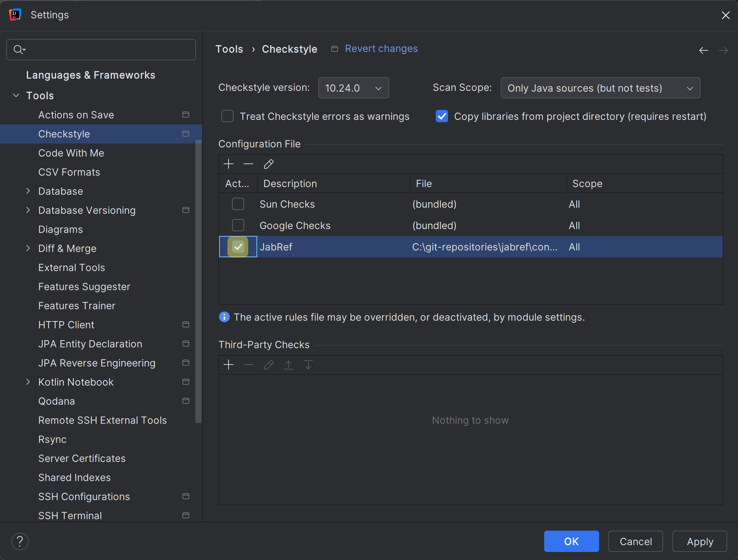Select the Google Checks row description
This screenshot has height=560, width=738.
[x=295, y=225]
